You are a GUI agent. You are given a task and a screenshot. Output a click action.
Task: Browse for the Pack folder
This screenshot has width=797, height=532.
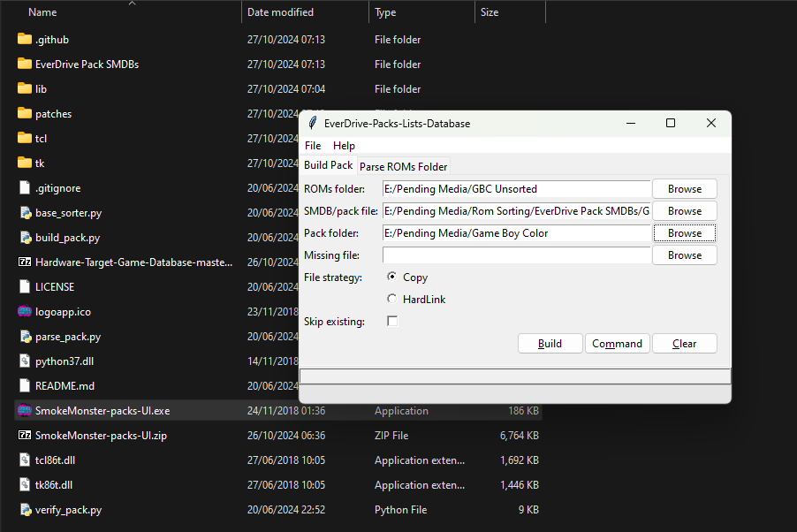pos(685,233)
